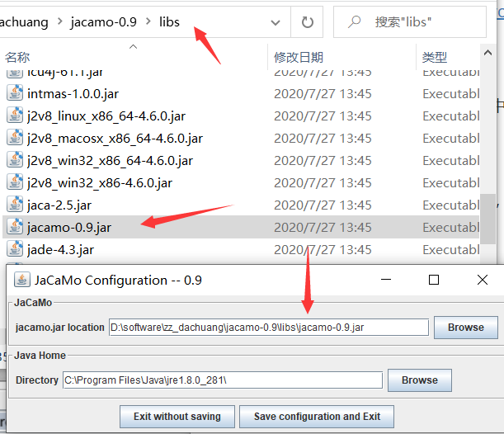Click the search magnifier icon
The image size is (504, 434).
354,21
